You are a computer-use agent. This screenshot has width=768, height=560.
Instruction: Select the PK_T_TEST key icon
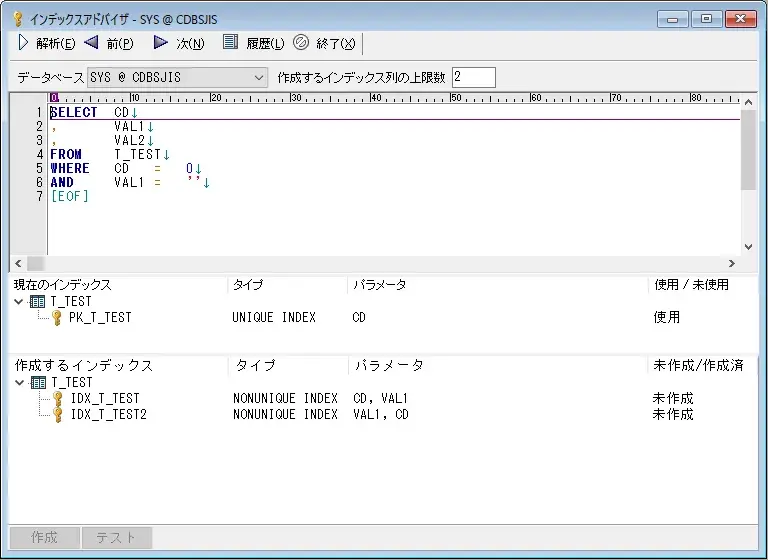57,318
